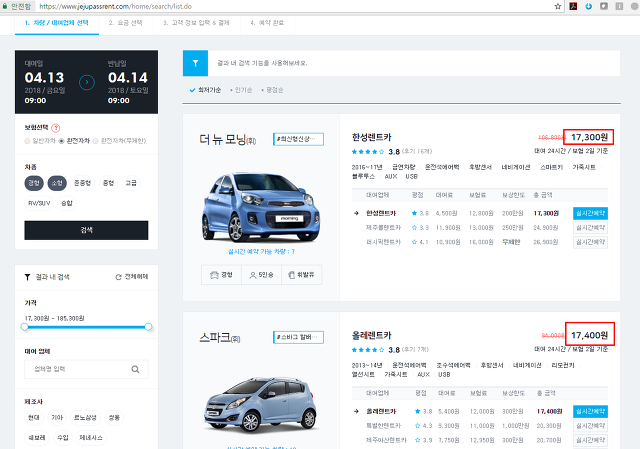This screenshot has height=449, width=640.
Task: Click the minimum price slider handle
Action: (24, 327)
